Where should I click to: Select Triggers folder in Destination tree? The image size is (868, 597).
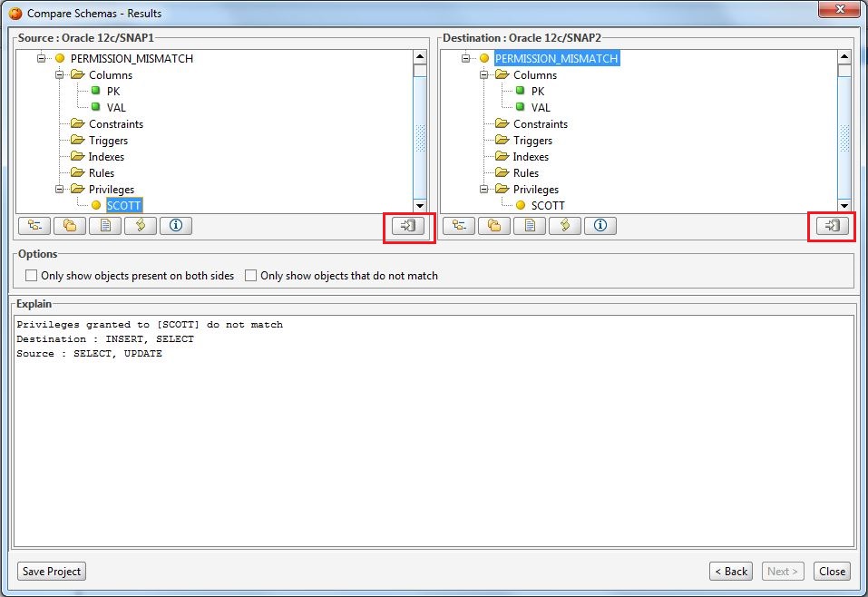(532, 140)
